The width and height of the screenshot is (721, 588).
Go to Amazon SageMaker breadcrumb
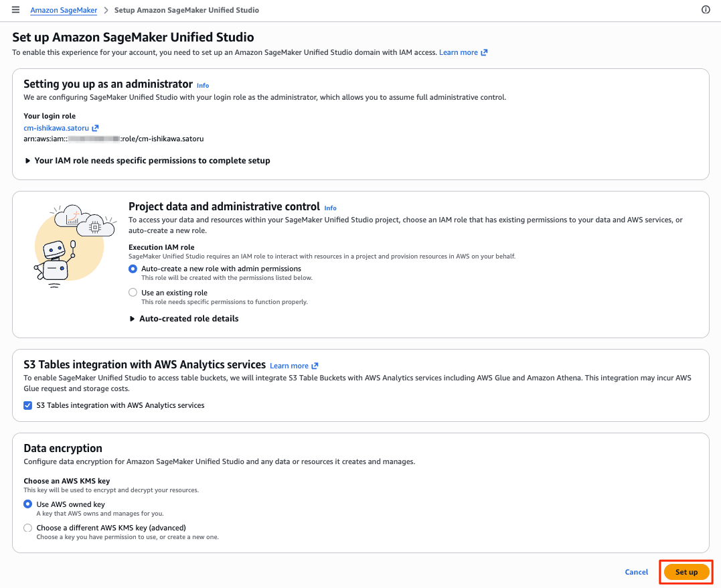[64, 10]
